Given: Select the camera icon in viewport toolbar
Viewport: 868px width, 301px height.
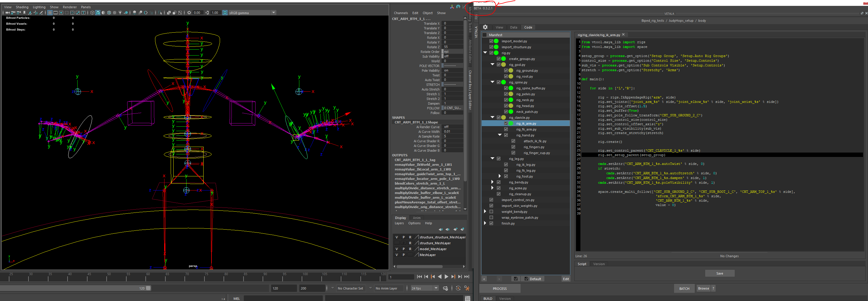Looking at the screenshot, I should [7, 13].
